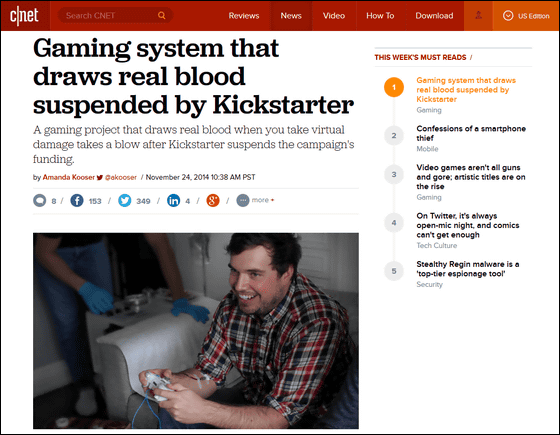Open the user profile icon
The height and width of the screenshot is (435, 560).
pos(478,15)
